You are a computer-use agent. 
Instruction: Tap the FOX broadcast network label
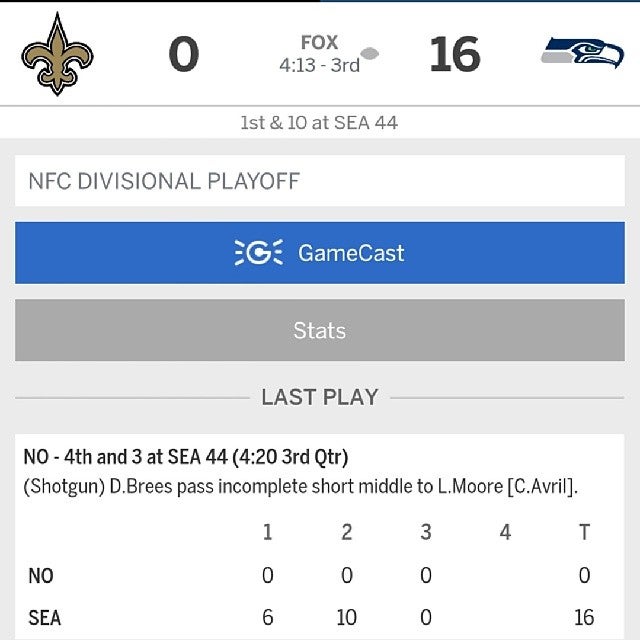319,43
